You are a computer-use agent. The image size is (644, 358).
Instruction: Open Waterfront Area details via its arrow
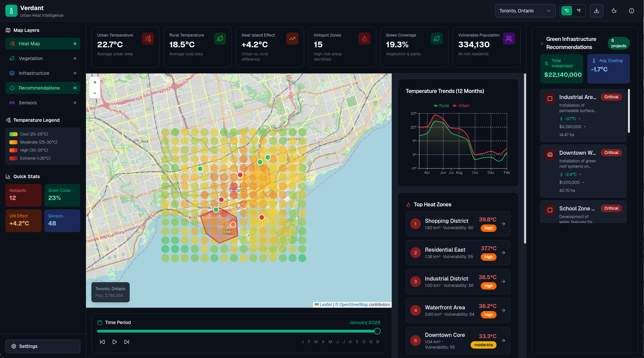503,310
